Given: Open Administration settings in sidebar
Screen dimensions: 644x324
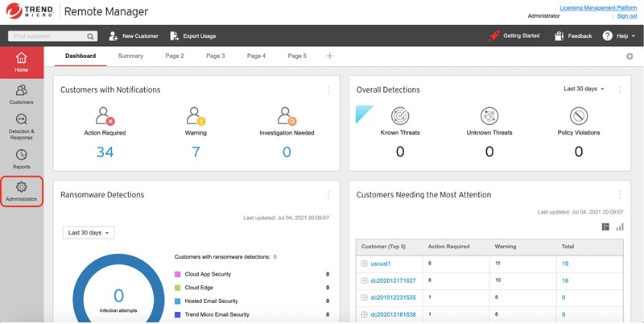Looking at the screenshot, I should pos(22,192).
